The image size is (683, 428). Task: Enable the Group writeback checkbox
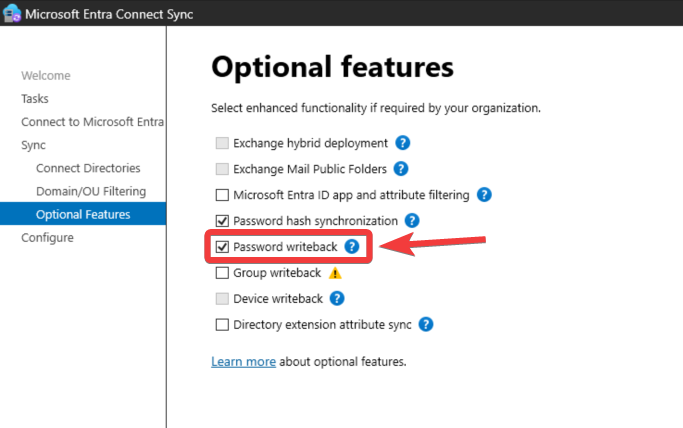[222, 273]
